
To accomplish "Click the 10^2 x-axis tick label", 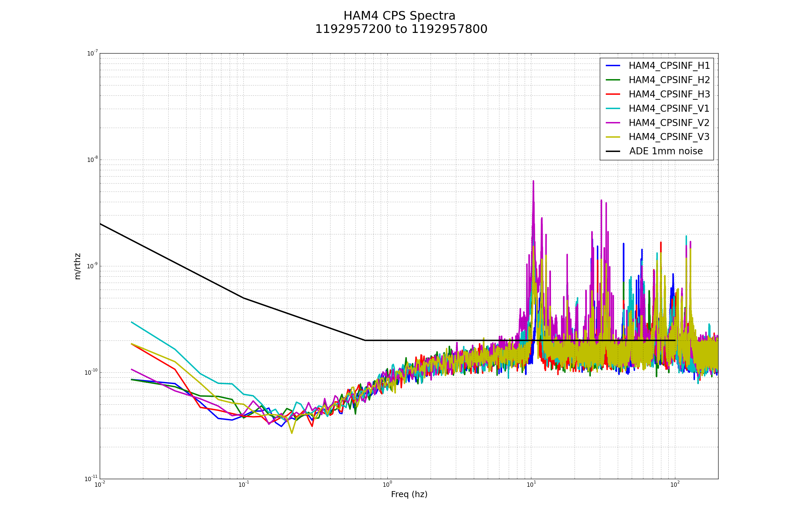I will coord(675,484).
